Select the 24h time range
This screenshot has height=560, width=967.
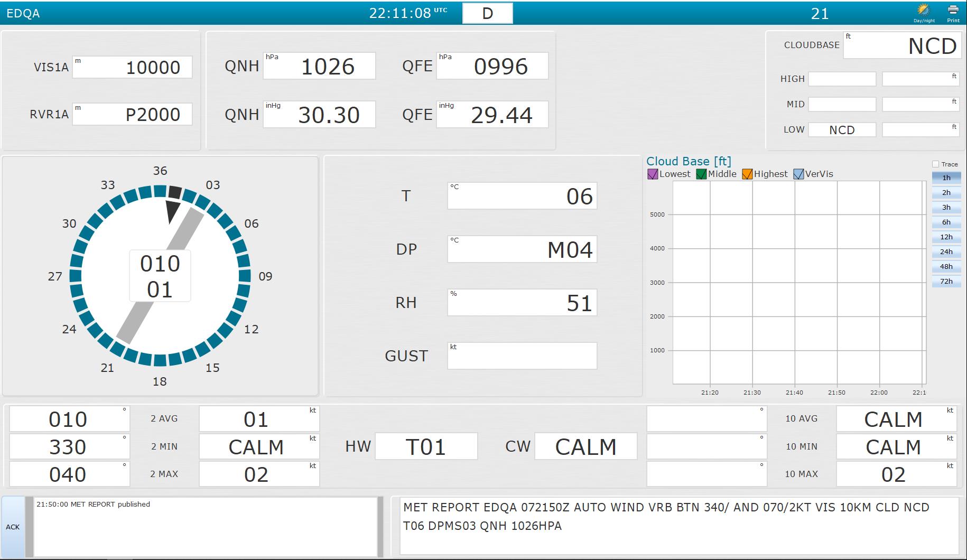(x=946, y=252)
